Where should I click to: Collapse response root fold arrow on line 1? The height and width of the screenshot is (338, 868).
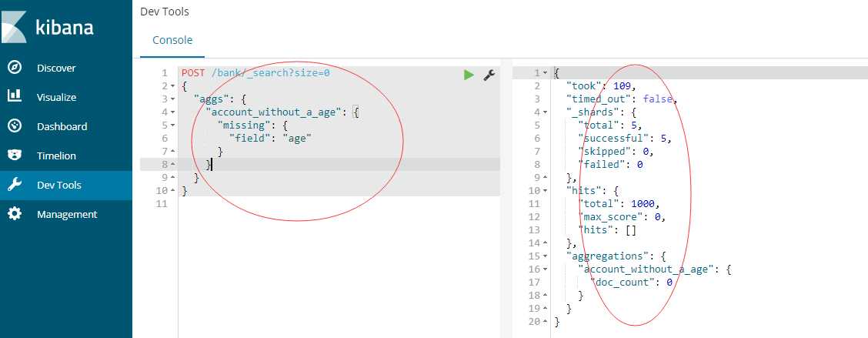(x=545, y=73)
